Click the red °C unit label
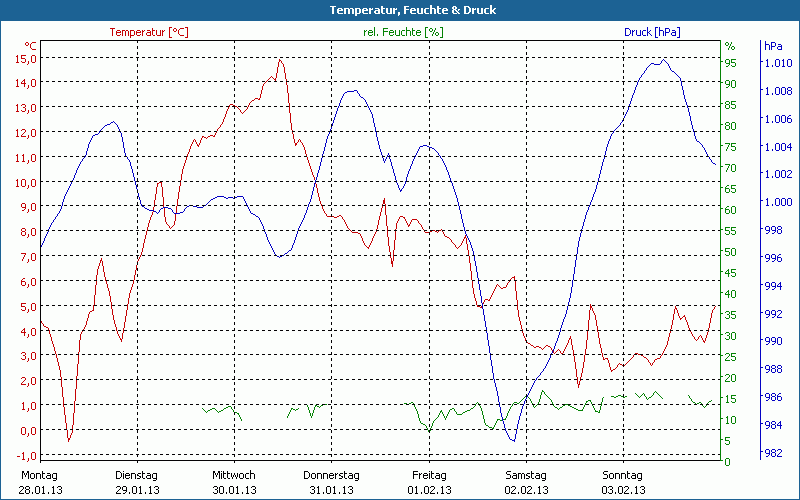 coord(31,46)
